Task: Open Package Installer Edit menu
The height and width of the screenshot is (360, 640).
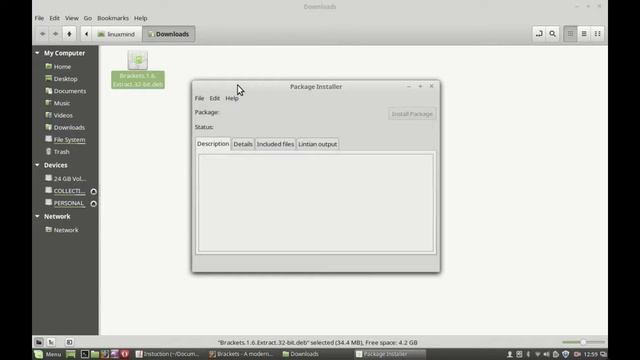Action: pos(215,98)
